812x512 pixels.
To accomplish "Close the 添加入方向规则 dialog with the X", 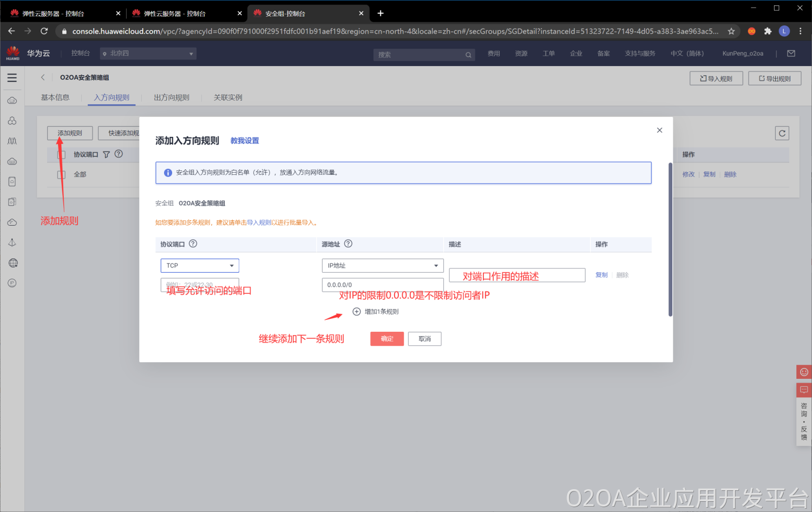I will [659, 130].
